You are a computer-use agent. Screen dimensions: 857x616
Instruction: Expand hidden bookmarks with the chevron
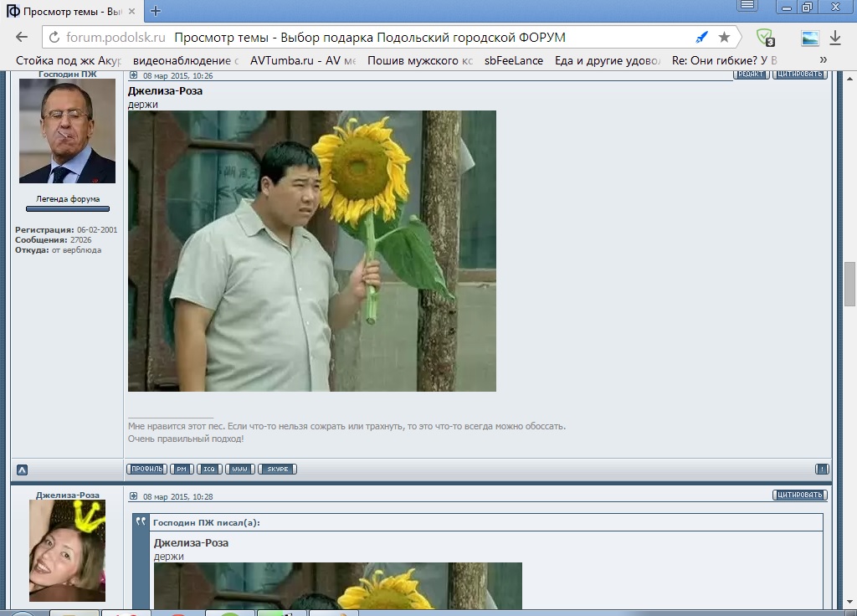pyautogui.click(x=823, y=60)
